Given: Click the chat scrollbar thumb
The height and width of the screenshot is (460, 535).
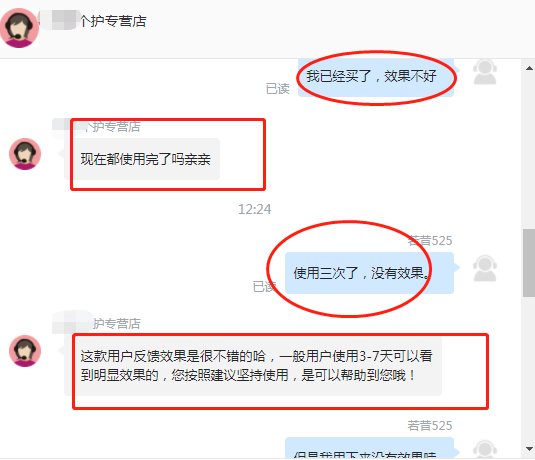Looking at the screenshot, I should point(529,263).
